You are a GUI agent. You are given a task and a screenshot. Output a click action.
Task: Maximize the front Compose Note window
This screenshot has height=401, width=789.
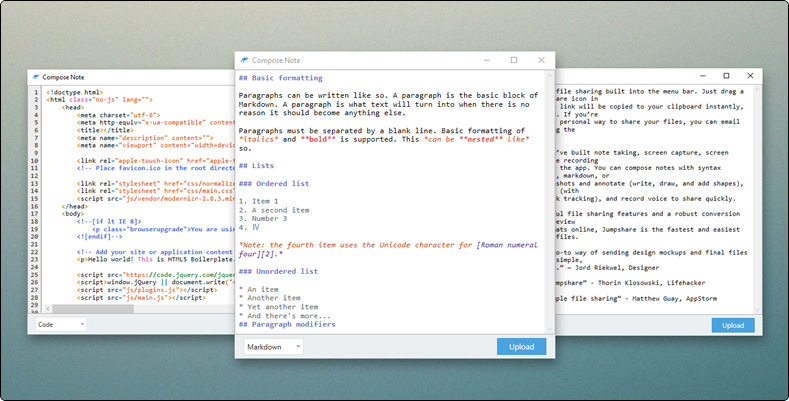click(514, 60)
